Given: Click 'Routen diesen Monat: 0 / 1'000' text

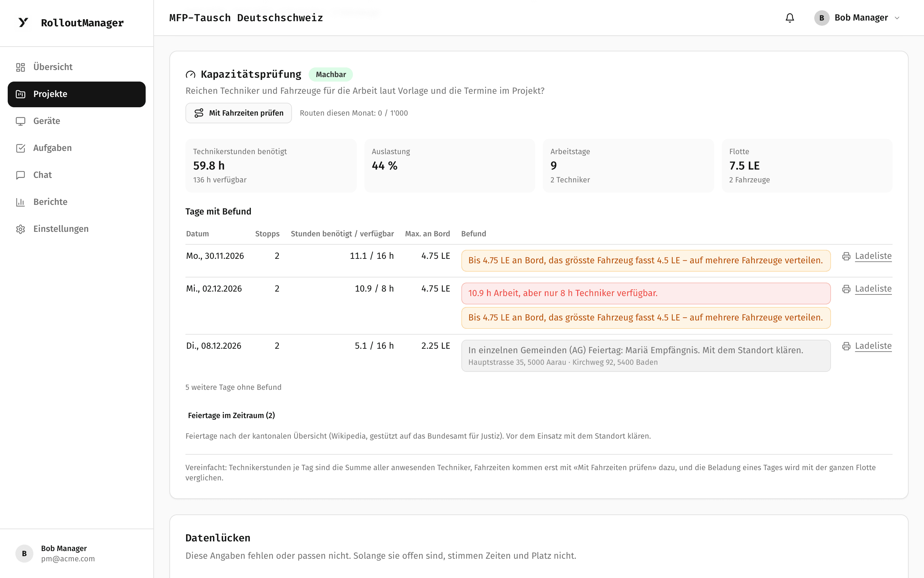Looking at the screenshot, I should pos(354,113).
